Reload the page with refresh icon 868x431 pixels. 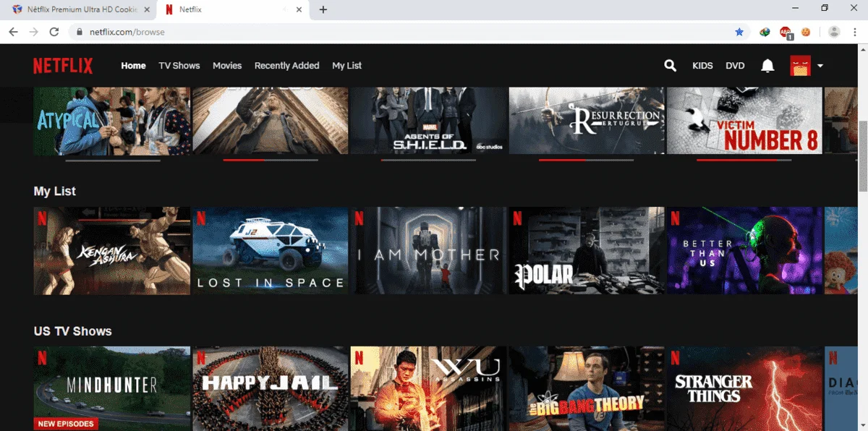(x=54, y=32)
